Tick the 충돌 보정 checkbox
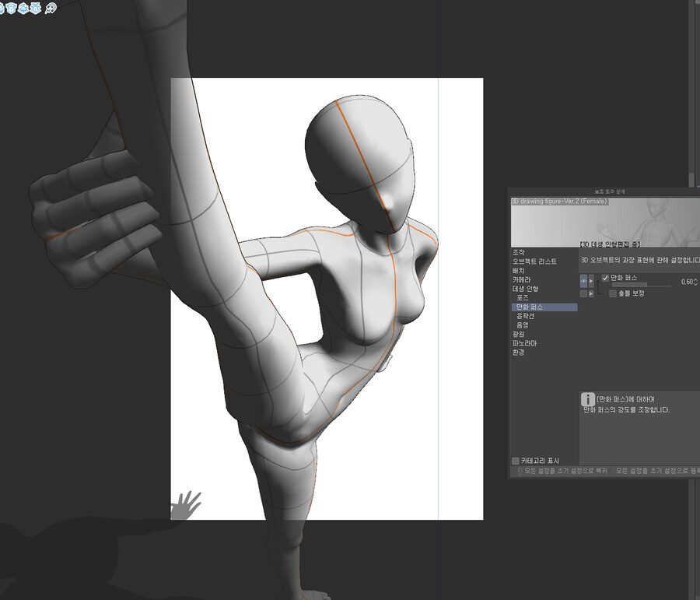This screenshot has height=600, width=700. [613, 293]
